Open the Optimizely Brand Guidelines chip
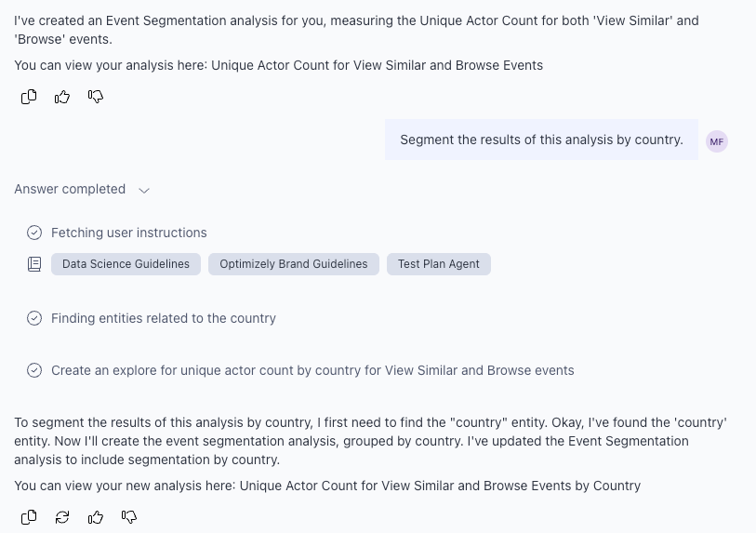This screenshot has height=533, width=756. [293, 264]
